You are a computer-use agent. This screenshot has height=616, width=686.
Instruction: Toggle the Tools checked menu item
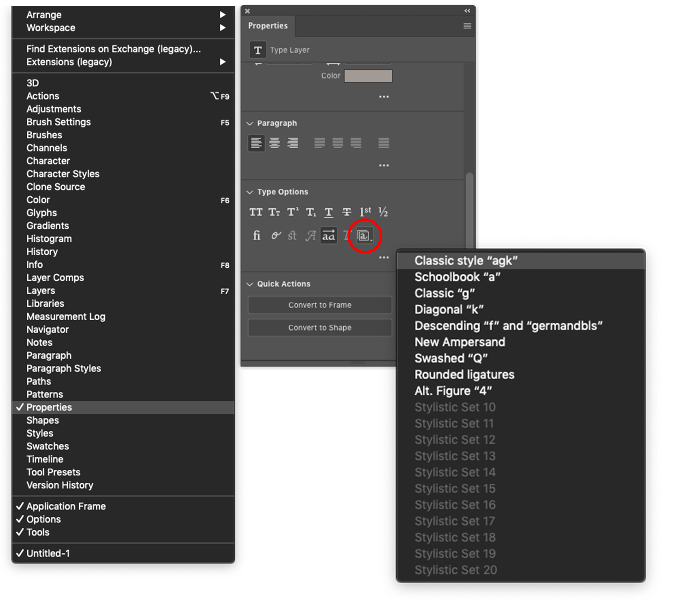(38, 532)
